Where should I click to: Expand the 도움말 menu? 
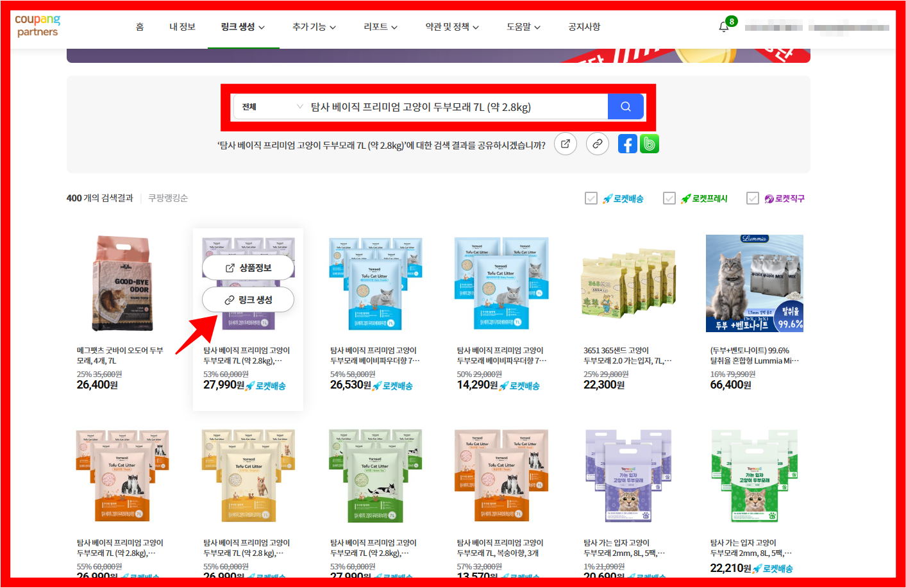(524, 27)
